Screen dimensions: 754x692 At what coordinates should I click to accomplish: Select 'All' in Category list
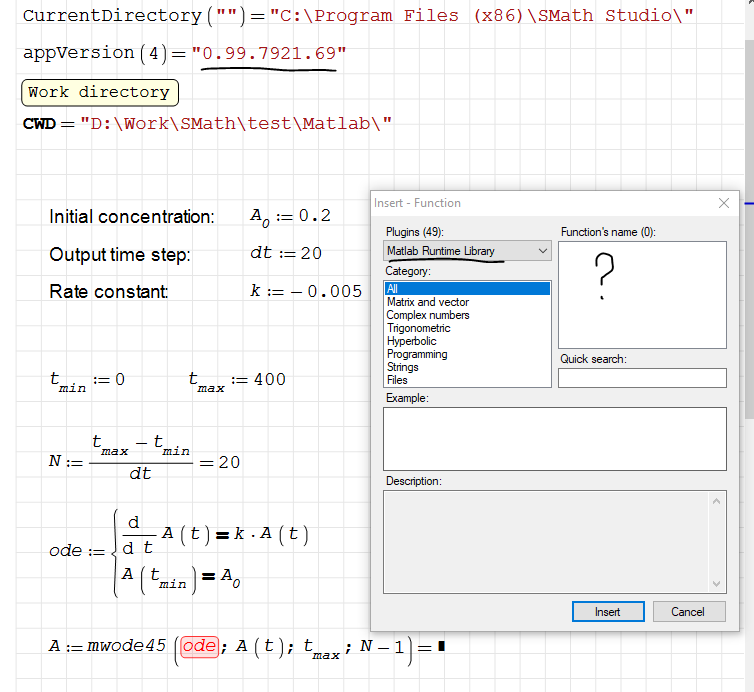467,289
